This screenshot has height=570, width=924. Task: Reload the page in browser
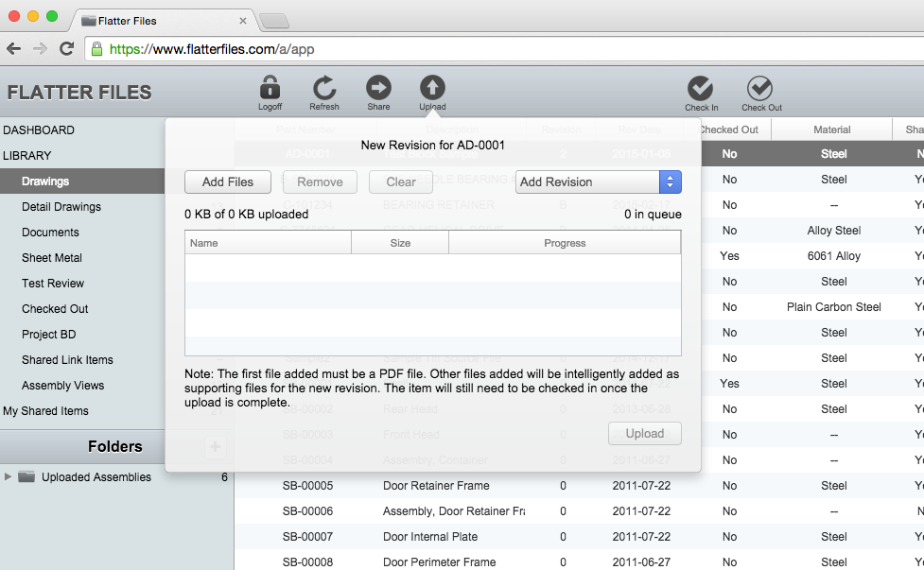coord(66,49)
